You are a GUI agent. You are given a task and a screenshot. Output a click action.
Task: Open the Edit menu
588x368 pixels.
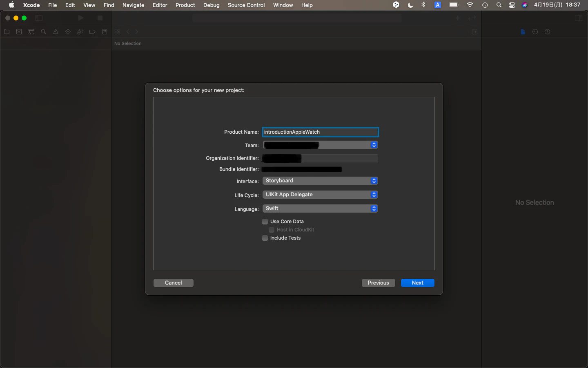point(70,5)
